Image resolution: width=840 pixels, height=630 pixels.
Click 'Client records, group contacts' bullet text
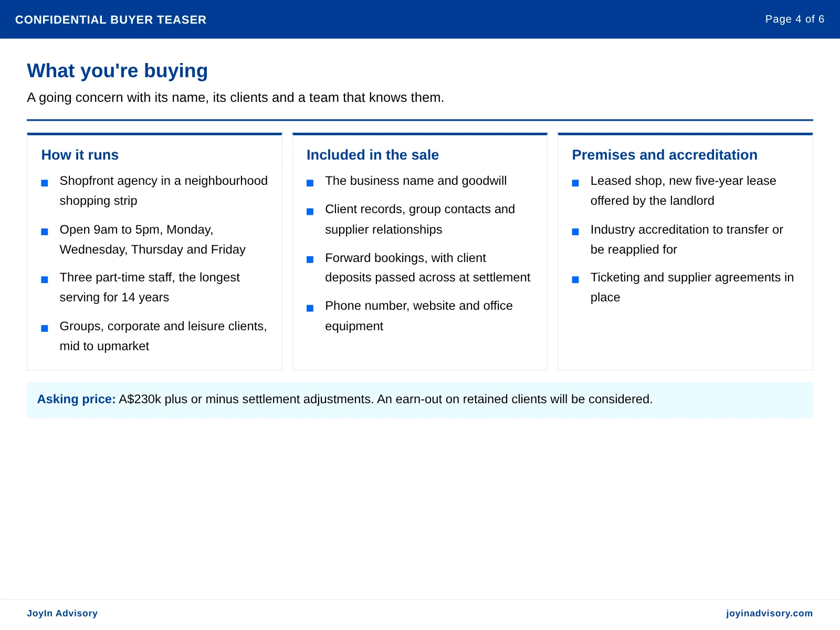pyautogui.click(x=420, y=219)
